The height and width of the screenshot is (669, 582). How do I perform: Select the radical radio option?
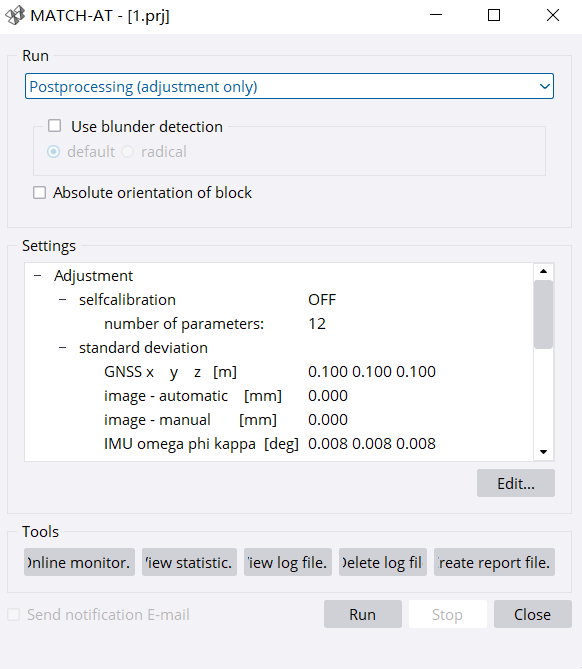point(128,151)
